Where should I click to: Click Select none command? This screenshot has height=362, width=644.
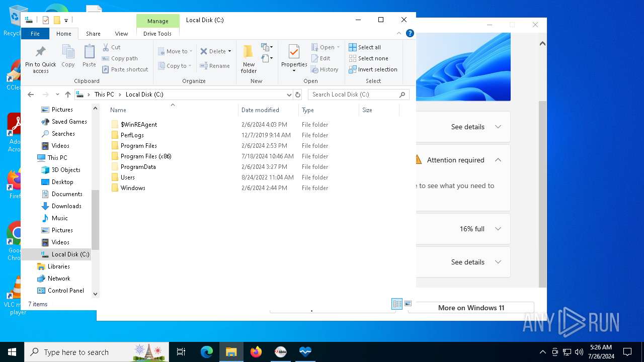pyautogui.click(x=368, y=58)
